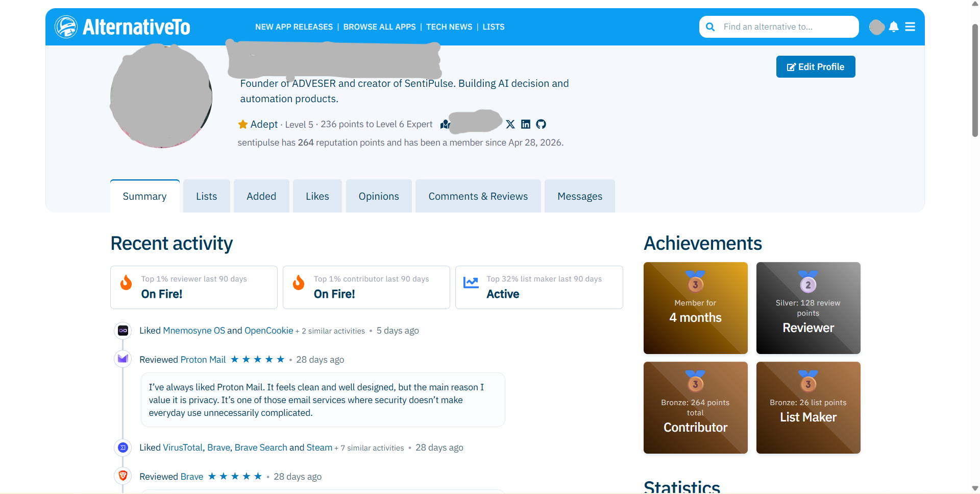The width and height of the screenshot is (980, 494).
Task: Open the VirusTotal link
Action: pyautogui.click(x=183, y=448)
